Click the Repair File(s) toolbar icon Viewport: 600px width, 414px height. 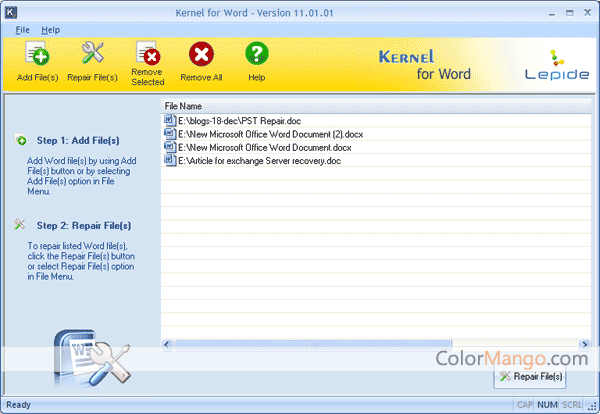click(92, 56)
